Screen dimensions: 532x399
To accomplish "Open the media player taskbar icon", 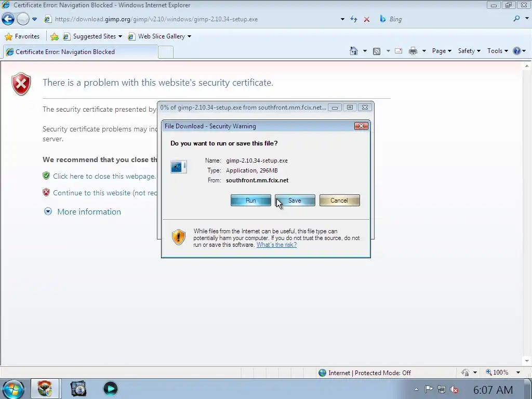I will (110, 389).
